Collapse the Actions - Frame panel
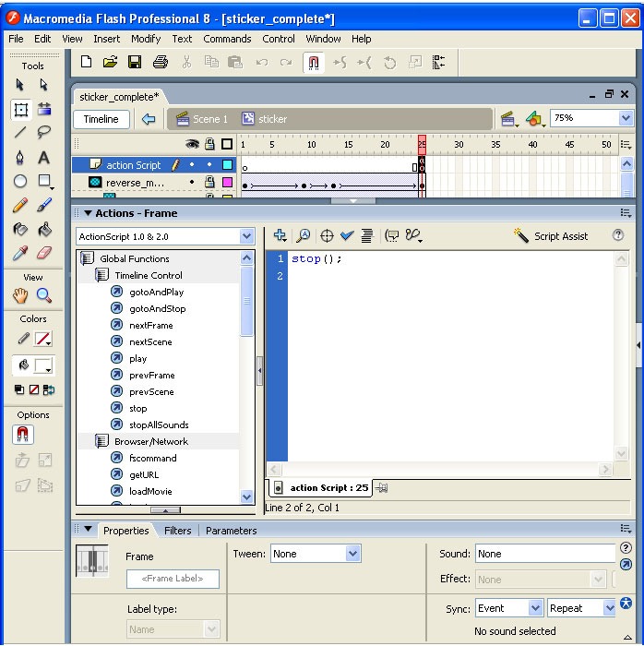Image resolution: width=644 pixels, height=646 pixels. (88, 213)
